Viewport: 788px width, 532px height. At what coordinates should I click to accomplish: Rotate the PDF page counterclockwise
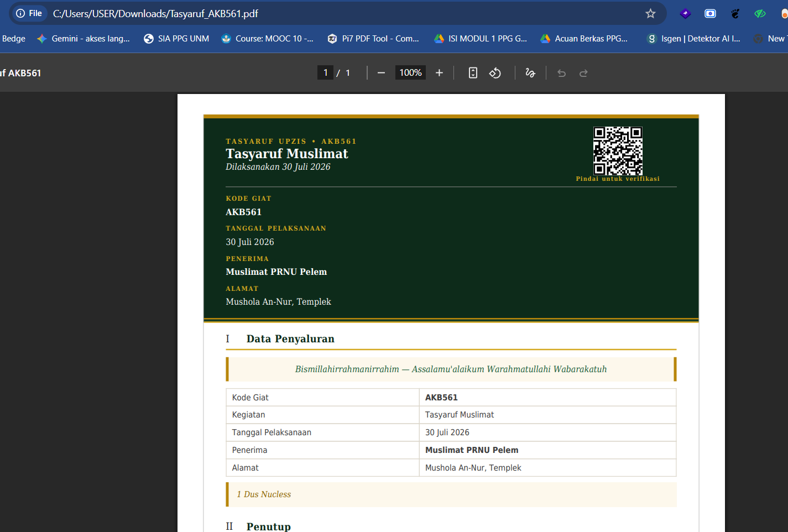click(x=495, y=73)
